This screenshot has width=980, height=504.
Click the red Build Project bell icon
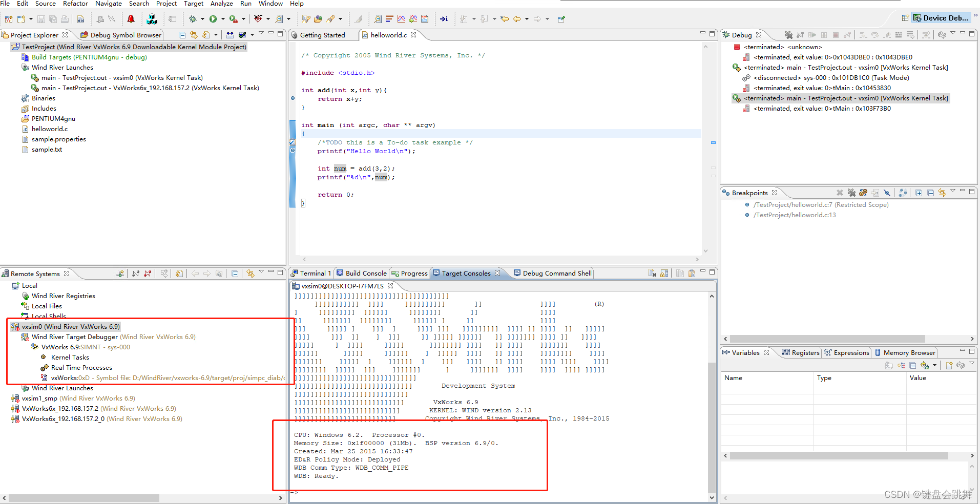(x=131, y=19)
